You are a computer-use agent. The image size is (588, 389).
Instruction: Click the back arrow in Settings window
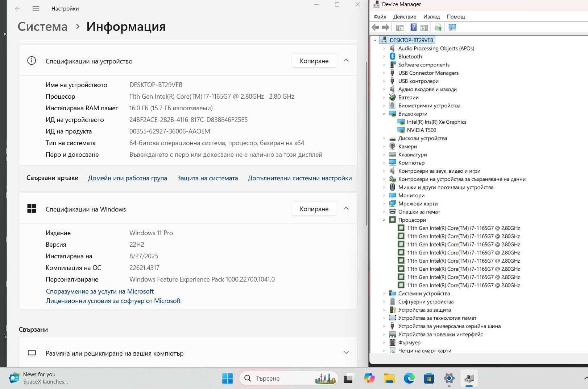[x=17, y=8]
